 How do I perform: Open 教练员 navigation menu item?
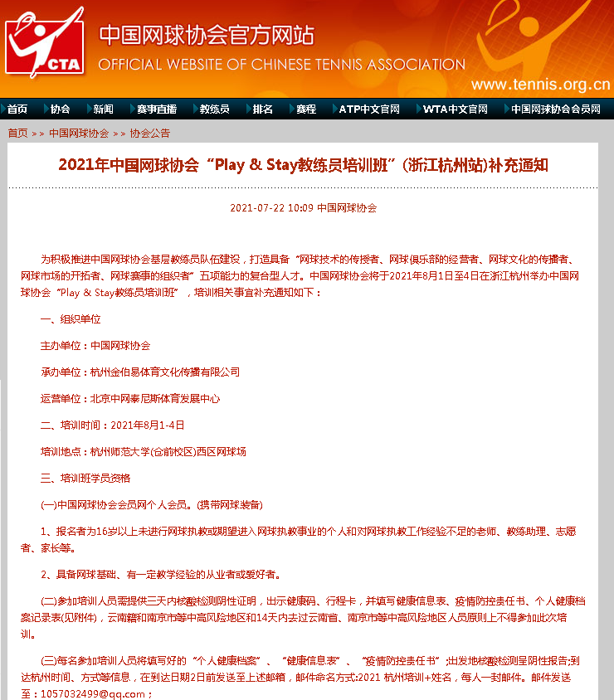coord(214,109)
